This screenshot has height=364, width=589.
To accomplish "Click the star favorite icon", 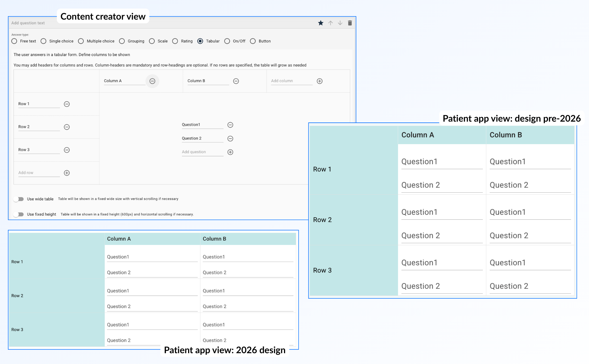I will (321, 23).
